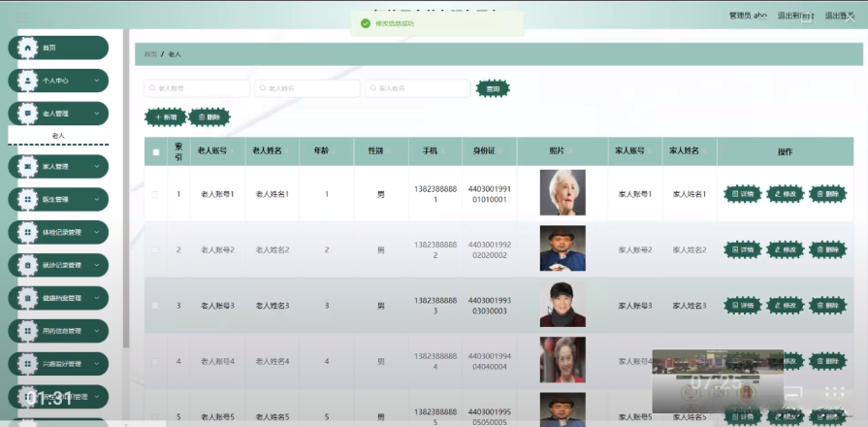The height and width of the screenshot is (427, 868).
Task: Expand the 健康档案管理 chevron
Action: [x=97, y=298]
